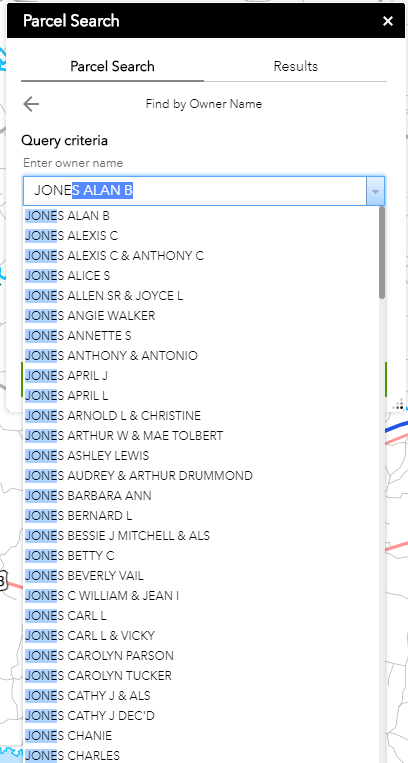The width and height of the screenshot is (408, 763).
Task: Select JONES CATHY J & ALS
Action: click(x=201, y=695)
